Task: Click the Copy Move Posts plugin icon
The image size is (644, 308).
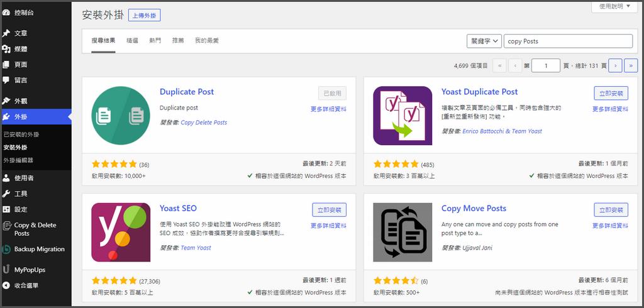Action: click(x=402, y=232)
